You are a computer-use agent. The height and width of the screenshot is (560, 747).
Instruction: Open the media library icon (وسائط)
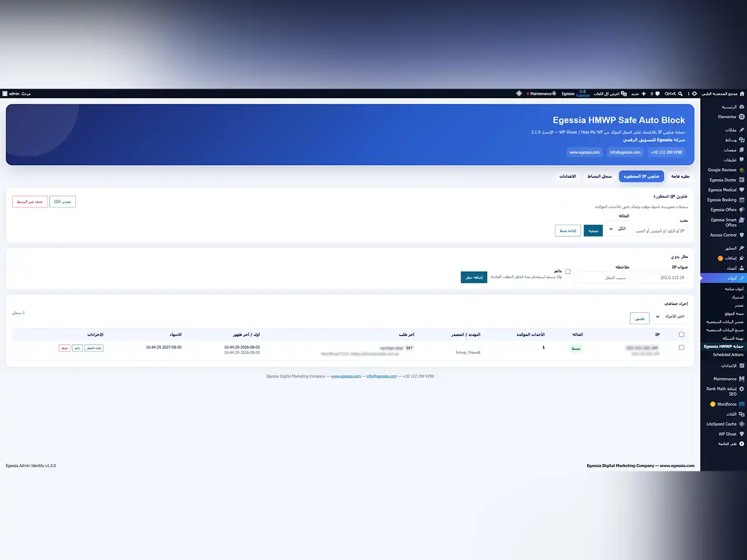[x=742, y=140]
